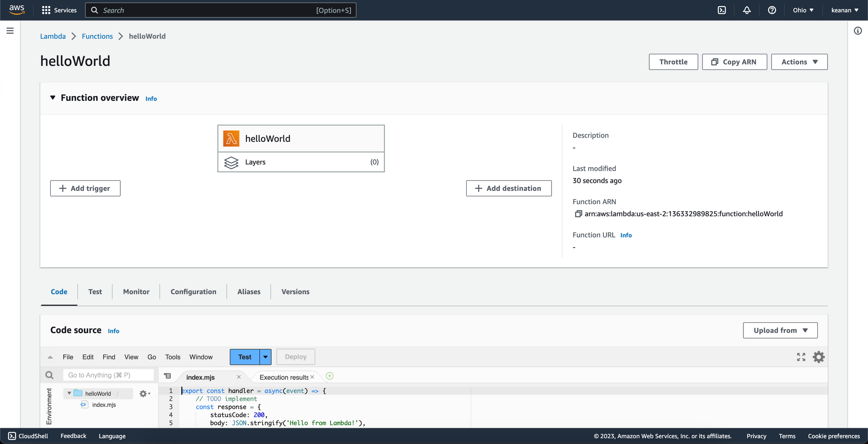Toggle the left hamburger navigation menu
Viewport: 868px width, 444px height.
pyautogui.click(x=10, y=31)
